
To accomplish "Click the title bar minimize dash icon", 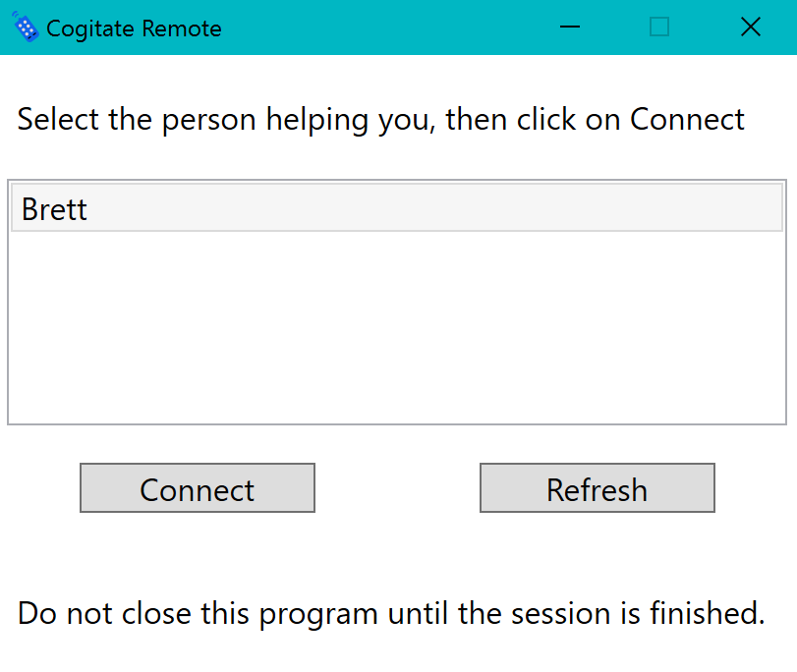I will 570,27.
